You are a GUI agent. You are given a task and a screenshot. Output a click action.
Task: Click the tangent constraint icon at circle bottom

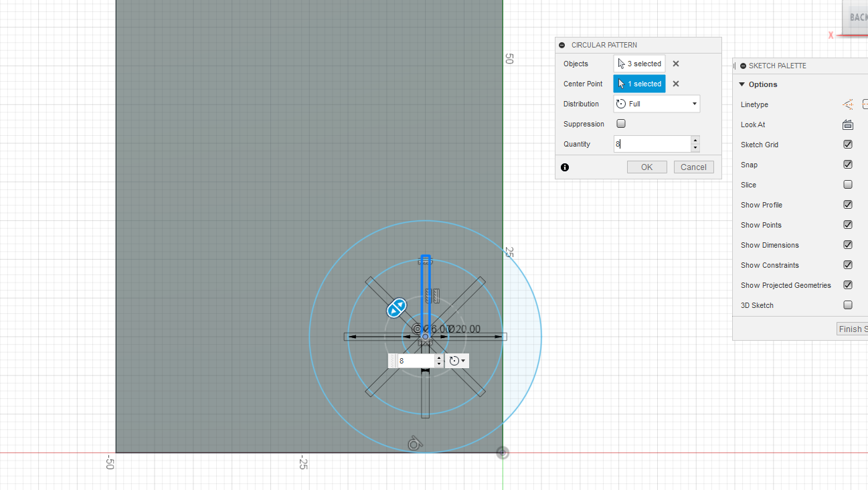[x=415, y=442]
